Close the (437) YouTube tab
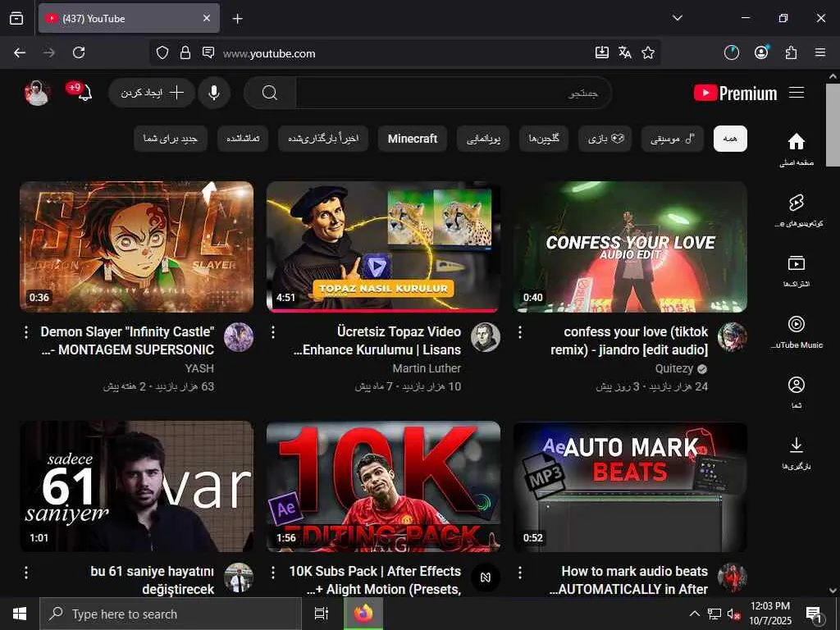 click(207, 18)
